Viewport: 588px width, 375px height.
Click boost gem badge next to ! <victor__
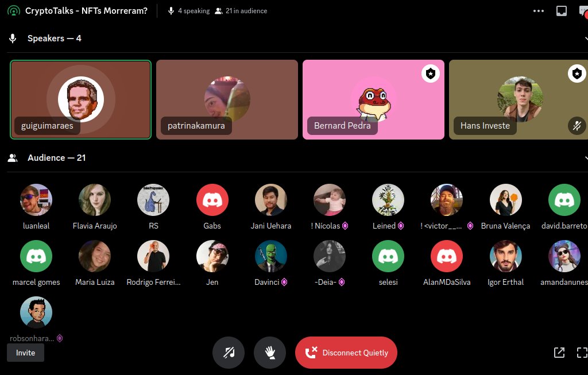point(470,226)
